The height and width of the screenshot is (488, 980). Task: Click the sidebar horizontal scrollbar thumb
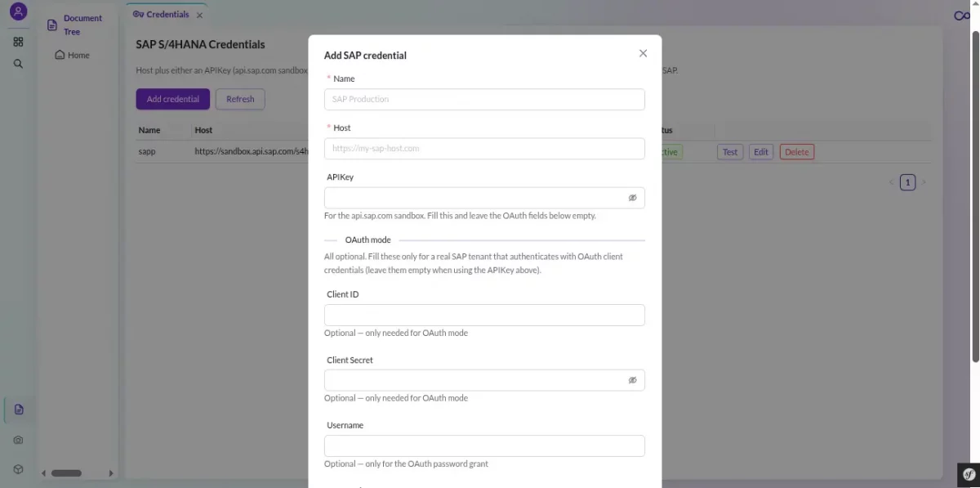point(67,472)
